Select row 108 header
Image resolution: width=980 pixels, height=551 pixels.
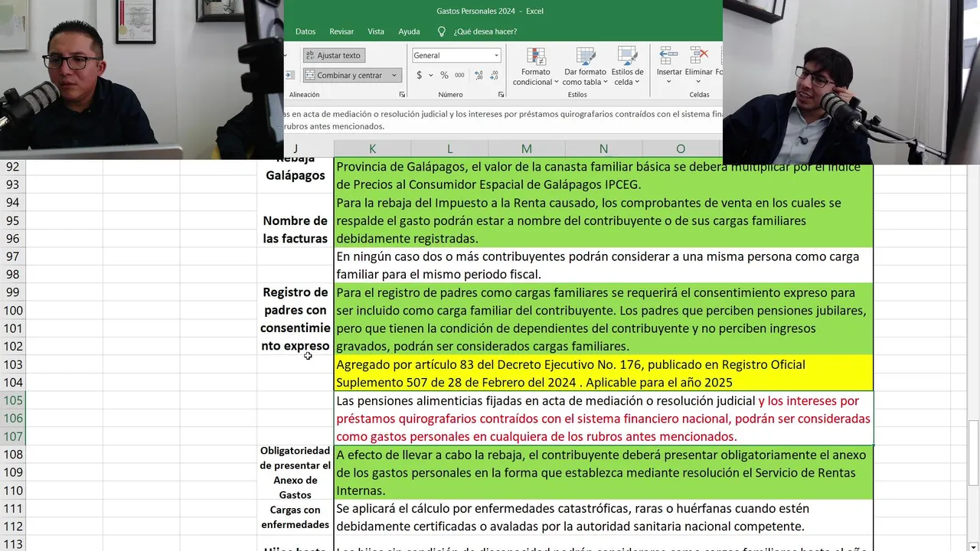click(x=12, y=455)
